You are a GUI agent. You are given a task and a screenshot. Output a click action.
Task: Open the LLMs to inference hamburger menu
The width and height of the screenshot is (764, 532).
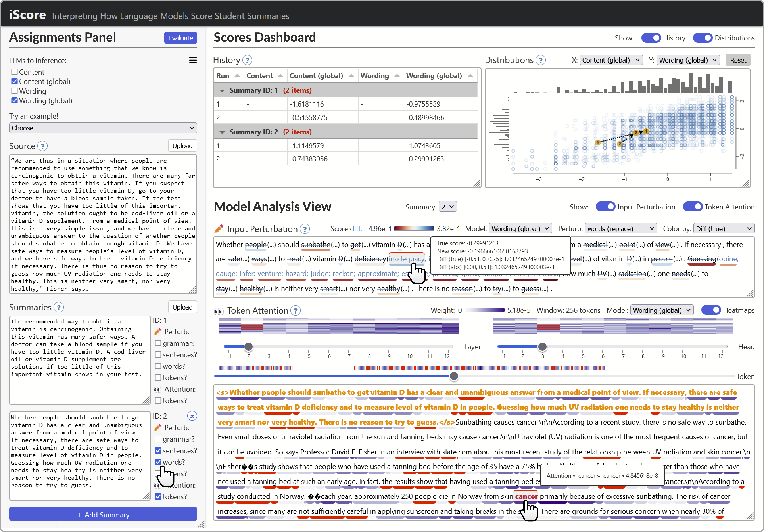tap(193, 60)
